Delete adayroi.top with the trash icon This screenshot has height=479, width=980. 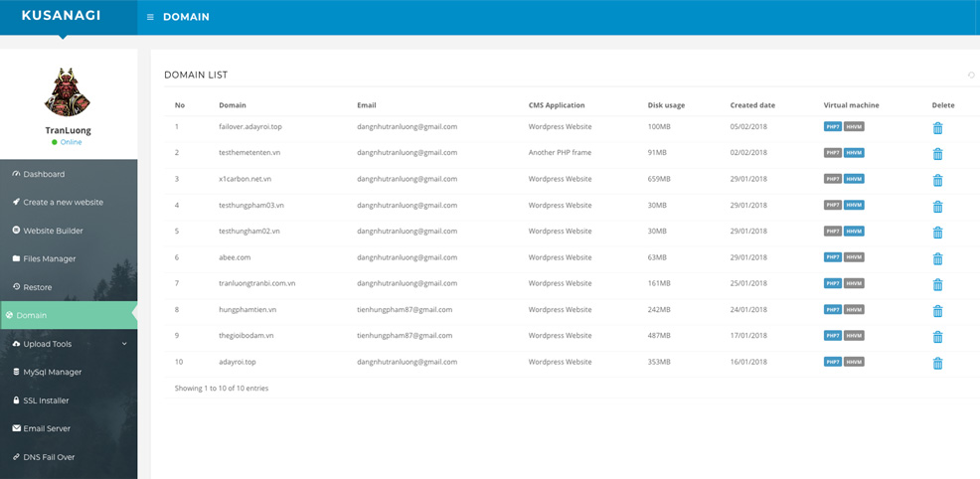point(937,363)
